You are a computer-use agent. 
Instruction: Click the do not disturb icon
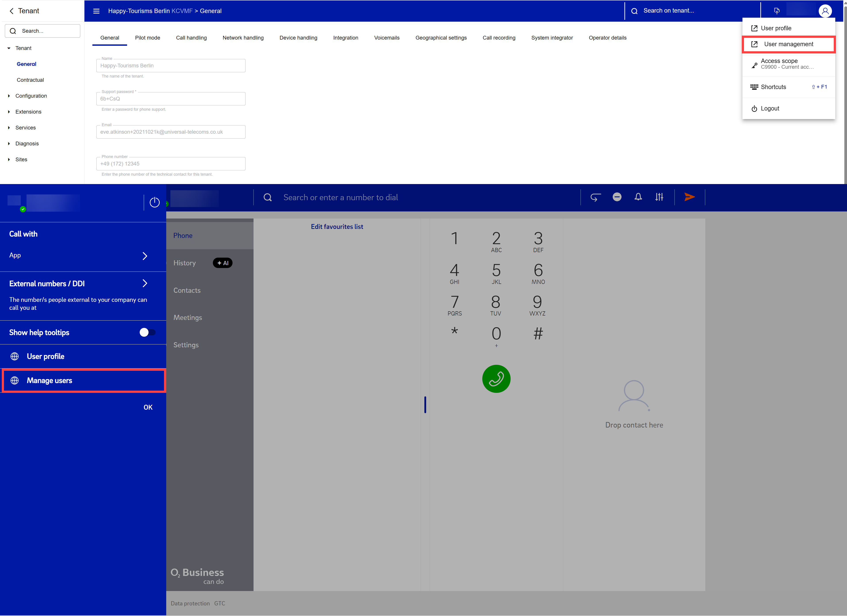(x=617, y=197)
